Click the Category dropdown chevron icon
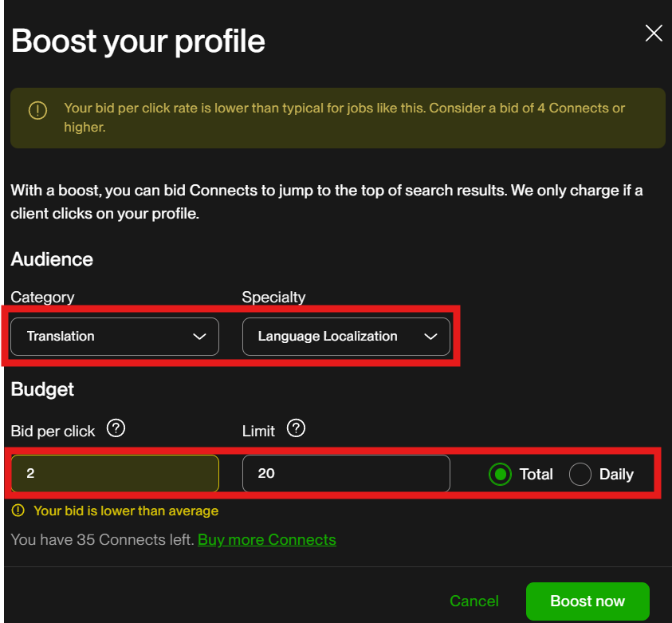The image size is (672, 623). pos(200,336)
